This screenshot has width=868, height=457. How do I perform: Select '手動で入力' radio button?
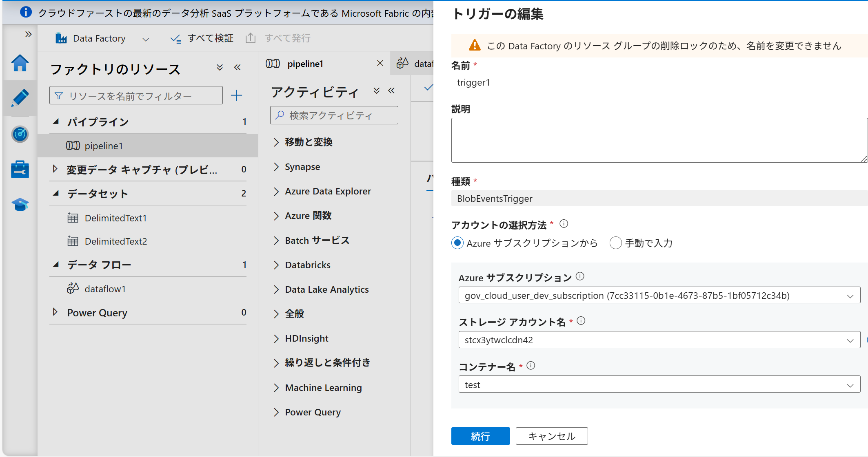point(615,243)
